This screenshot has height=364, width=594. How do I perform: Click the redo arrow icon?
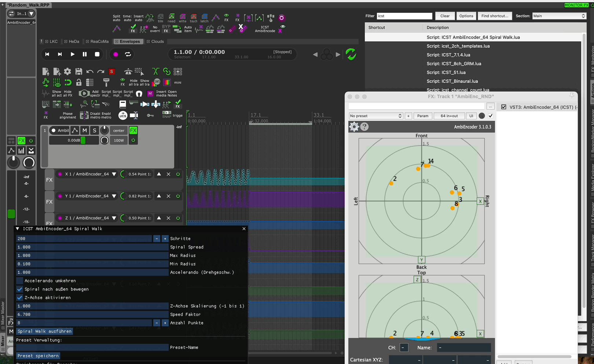click(x=100, y=71)
